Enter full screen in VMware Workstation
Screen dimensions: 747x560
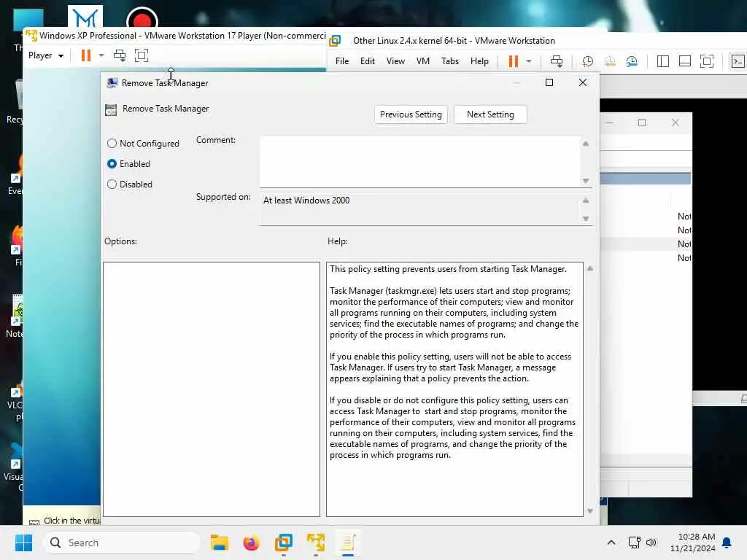pyautogui.click(x=706, y=61)
